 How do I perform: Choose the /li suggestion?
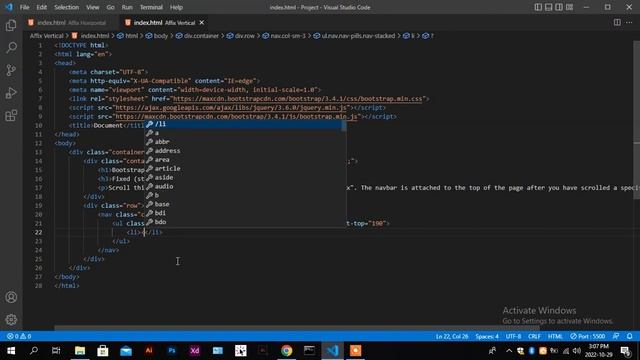[x=246, y=124]
